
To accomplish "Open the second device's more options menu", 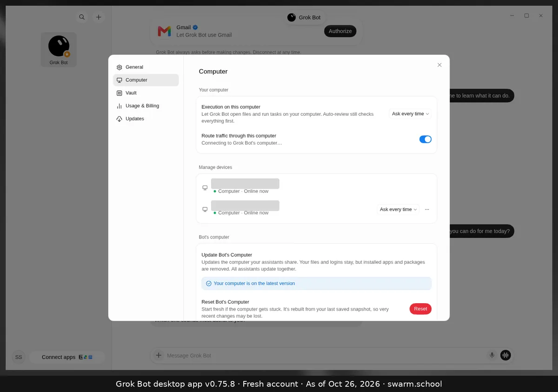I will click(427, 209).
